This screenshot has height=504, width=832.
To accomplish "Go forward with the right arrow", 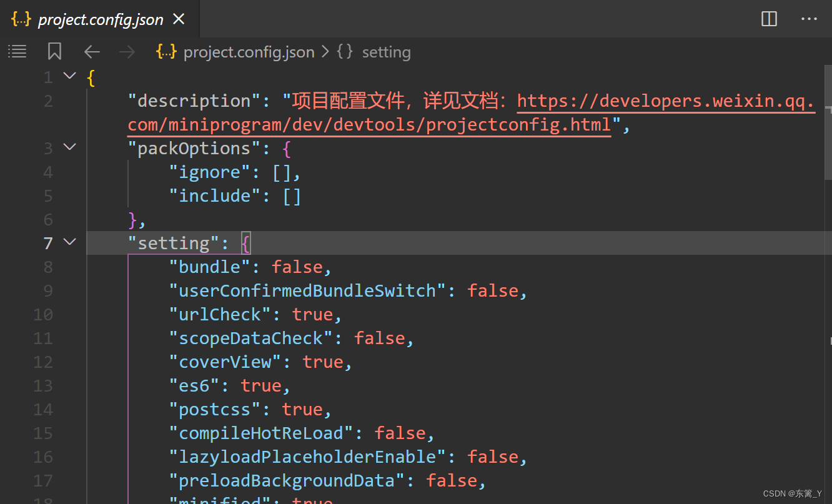I will coord(127,52).
